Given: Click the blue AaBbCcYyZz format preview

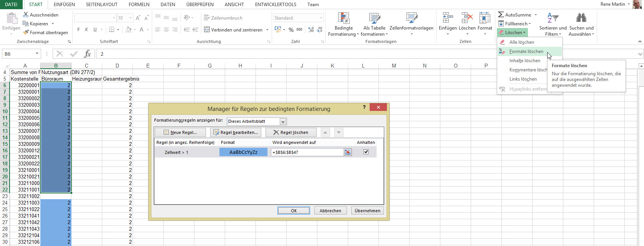Looking at the screenshot, I should coord(243,152).
